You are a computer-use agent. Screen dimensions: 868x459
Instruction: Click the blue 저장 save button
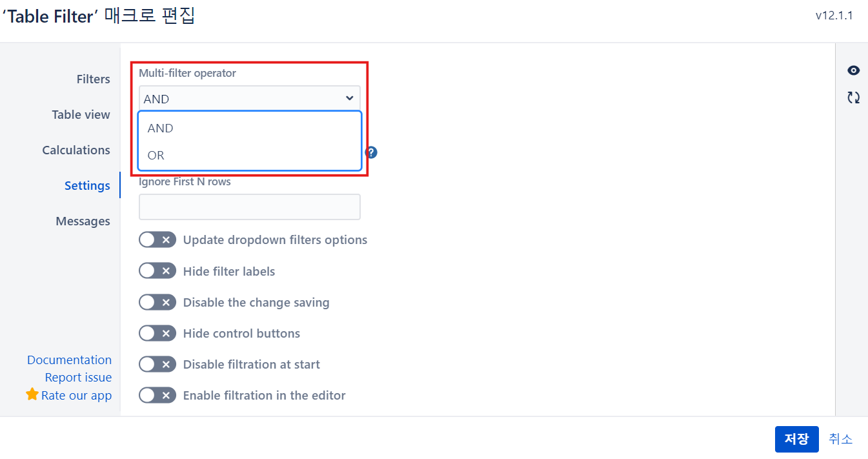pyautogui.click(x=796, y=439)
